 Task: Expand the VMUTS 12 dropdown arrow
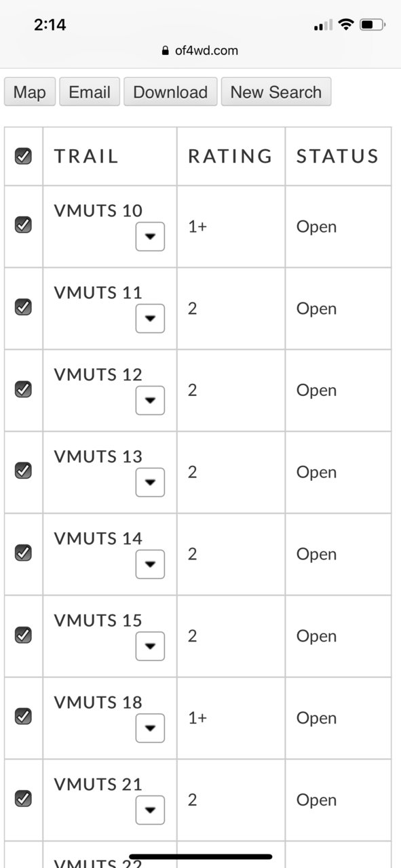tap(150, 400)
